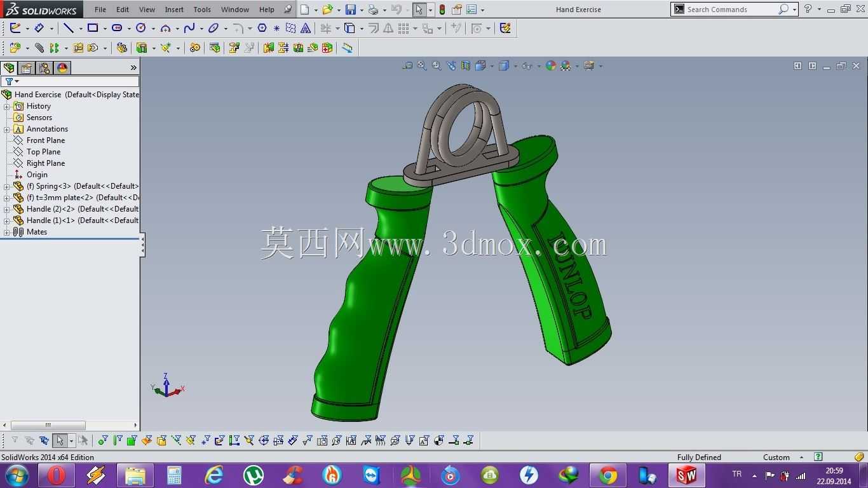Expand the History tree node
The width and height of the screenshot is (868, 488).
click(7, 106)
